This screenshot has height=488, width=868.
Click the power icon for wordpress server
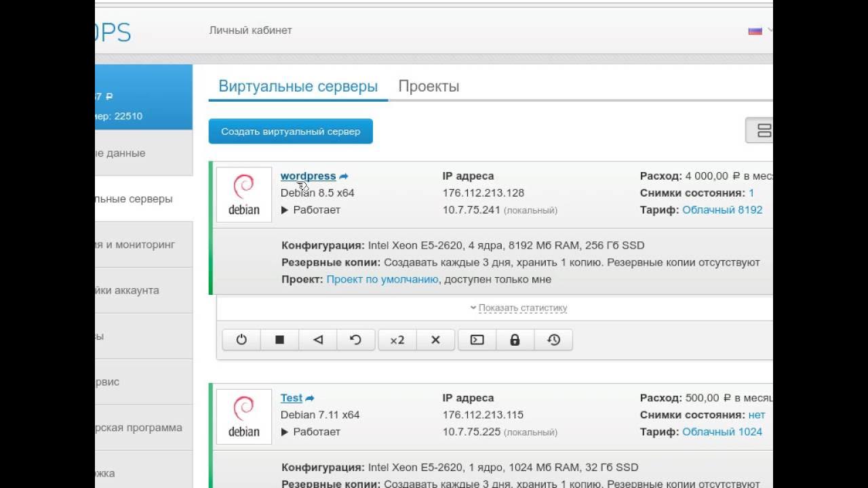point(241,340)
